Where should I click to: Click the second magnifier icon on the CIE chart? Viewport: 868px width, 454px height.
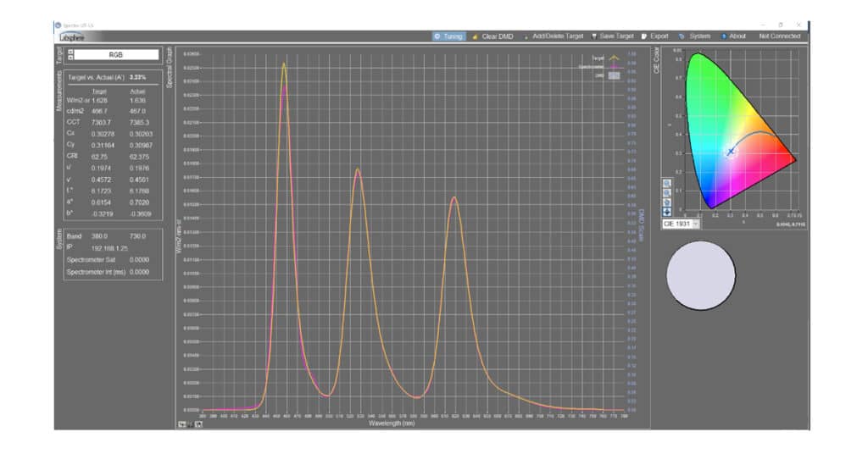[x=667, y=193]
